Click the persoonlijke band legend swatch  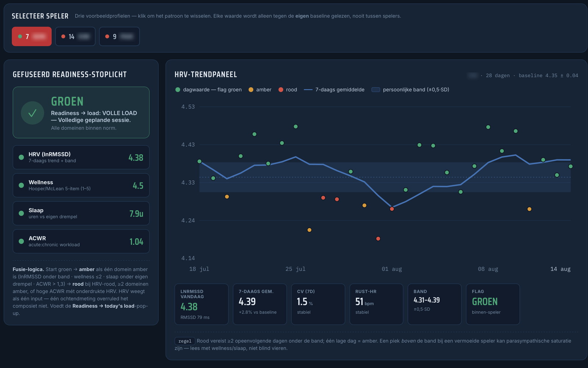click(376, 89)
